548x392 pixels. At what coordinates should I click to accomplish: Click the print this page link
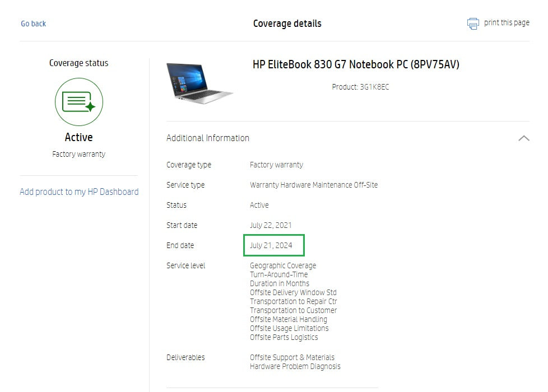507,23
